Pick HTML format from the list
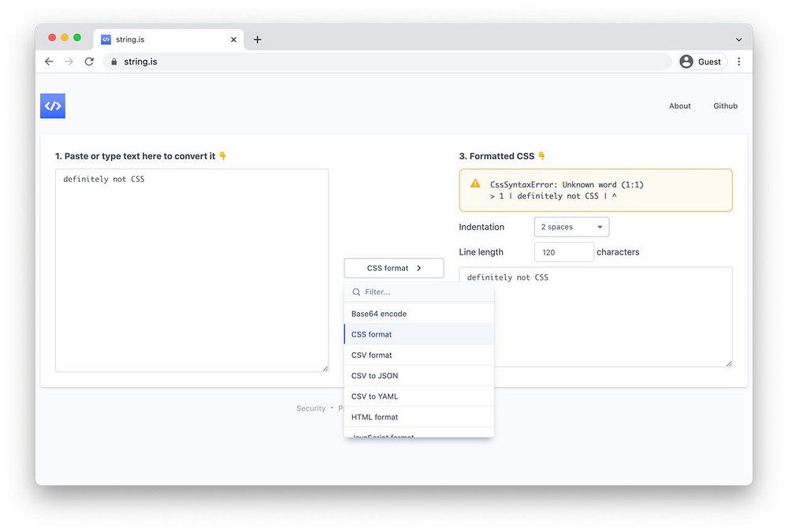 [418, 417]
